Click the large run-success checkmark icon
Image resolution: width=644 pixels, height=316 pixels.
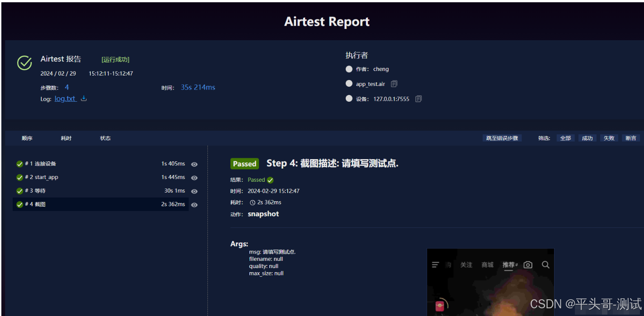(x=24, y=63)
